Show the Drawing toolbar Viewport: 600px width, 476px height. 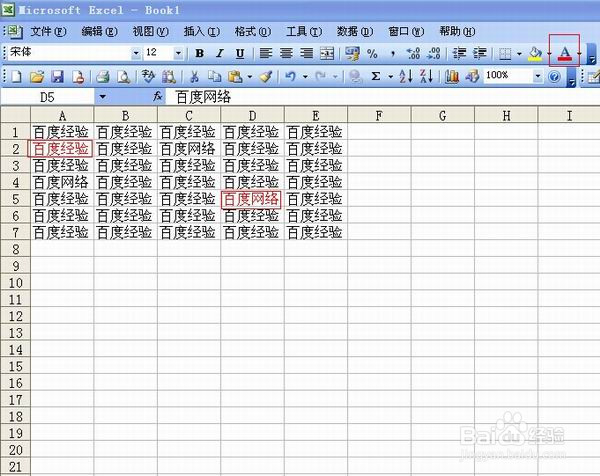coord(472,77)
